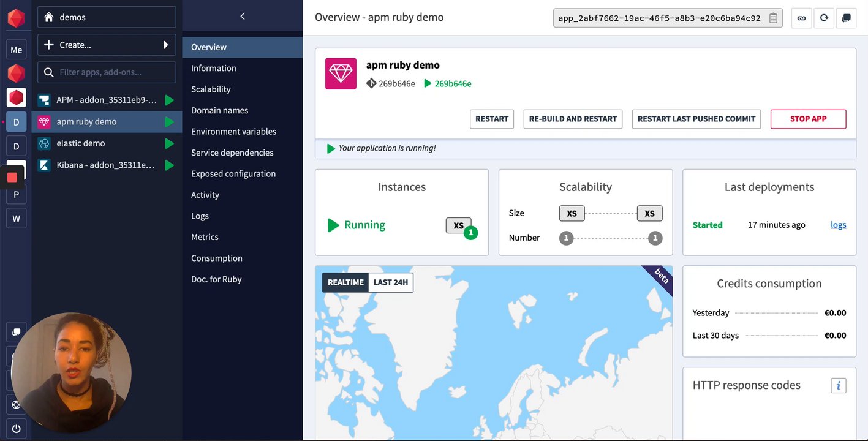Click the arrow on the Create... button
Screen dimensions: 868x441
pyautogui.click(x=165, y=45)
